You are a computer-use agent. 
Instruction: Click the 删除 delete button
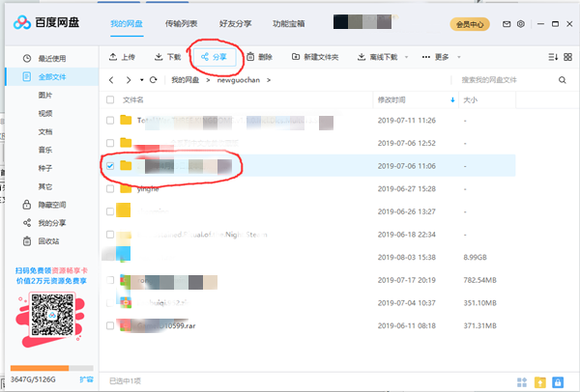(260, 57)
